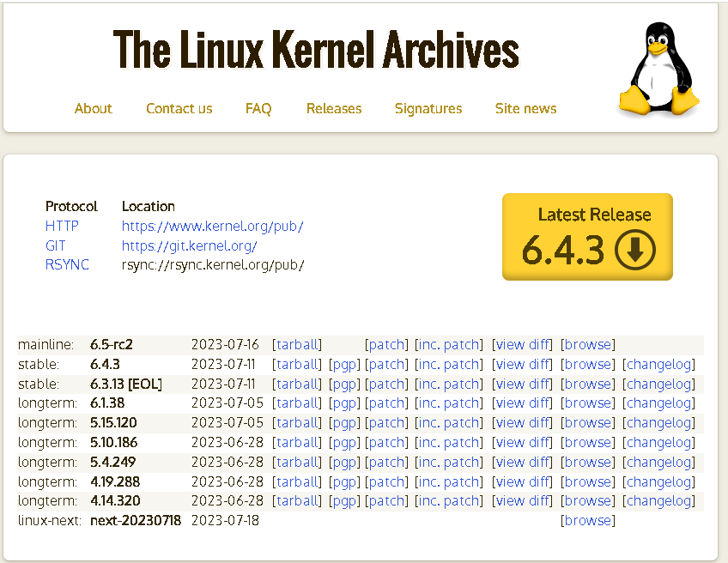Open inc. patch for longterm 5.4.249

tap(448, 463)
